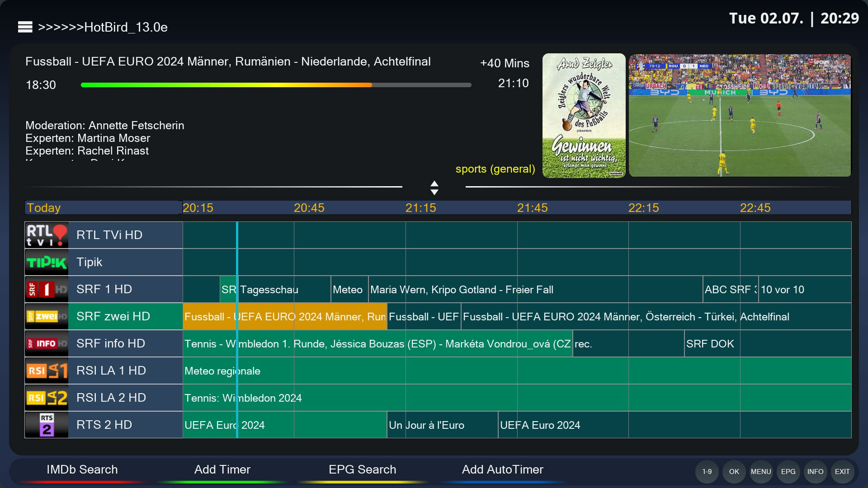Select first UEFA Euro 2024 RTS event
The height and width of the screenshot is (488, 868).
285,425
